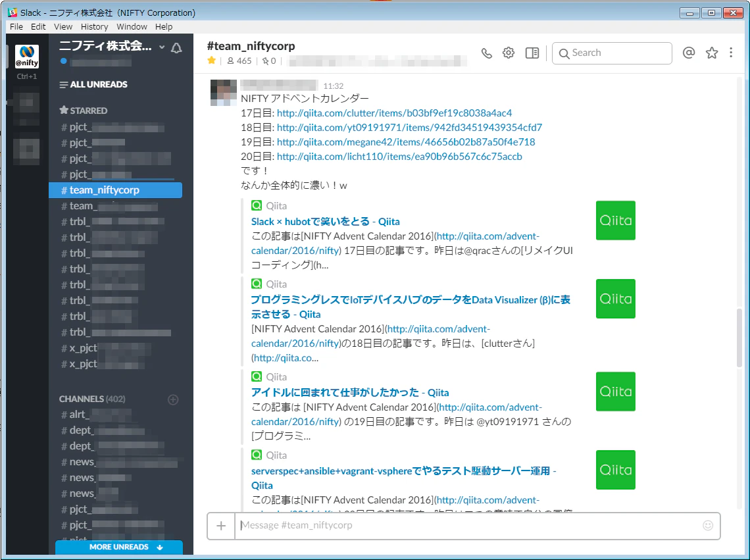Screen dimensions: 750x560
Task: Open the emoji picker smiley
Action: 708,526
